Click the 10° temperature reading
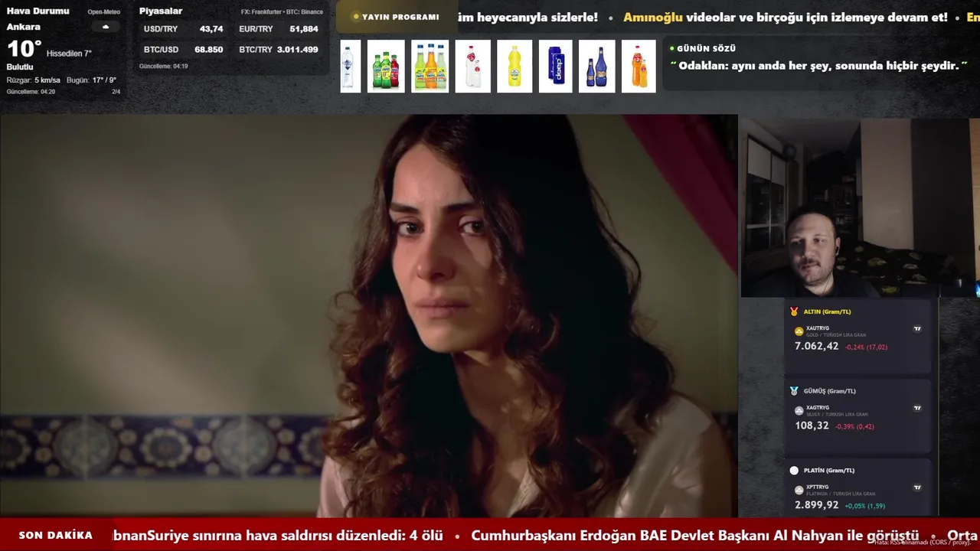Viewport: 980px width, 551px height. (x=24, y=49)
